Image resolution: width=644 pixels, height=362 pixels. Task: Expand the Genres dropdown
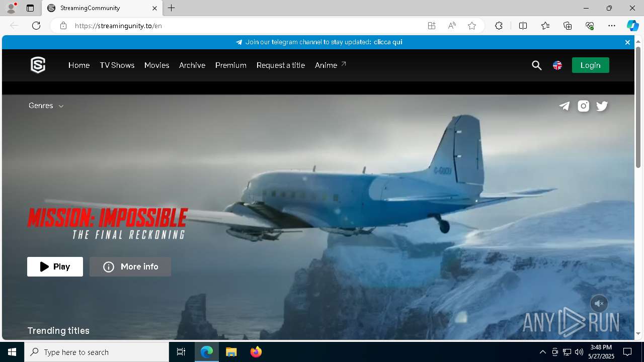[46, 106]
